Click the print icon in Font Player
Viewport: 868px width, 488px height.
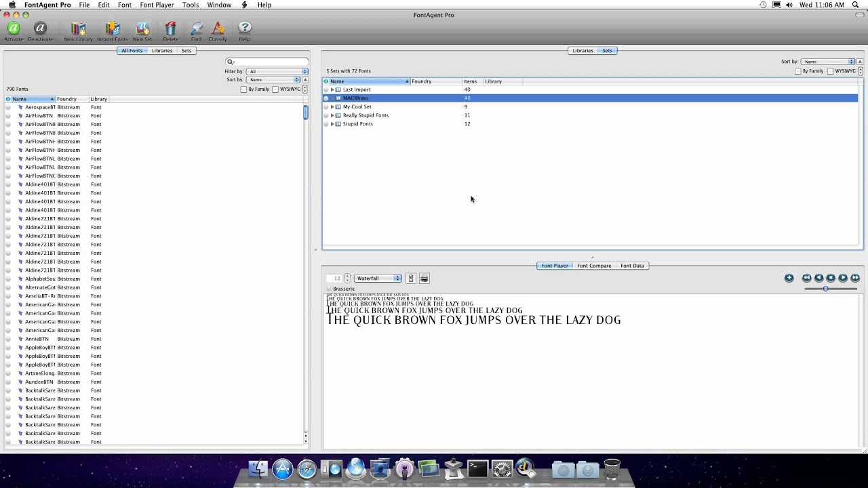click(x=425, y=279)
